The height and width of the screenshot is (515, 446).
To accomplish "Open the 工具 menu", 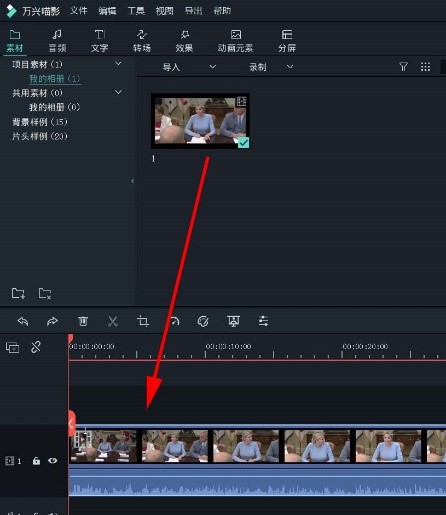I will pyautogui.click(x=136, y=11).
